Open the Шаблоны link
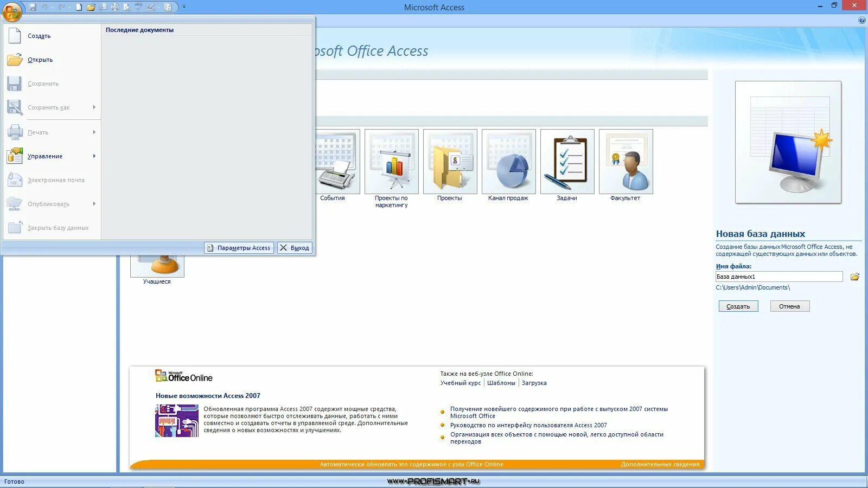The width and height of the screenshot is (868, 488). point(501,383)
